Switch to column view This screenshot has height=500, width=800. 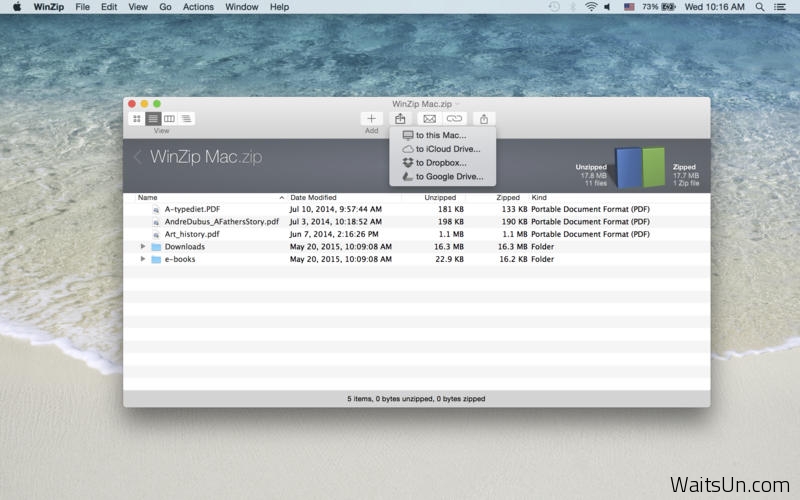(x=169, y=119)
